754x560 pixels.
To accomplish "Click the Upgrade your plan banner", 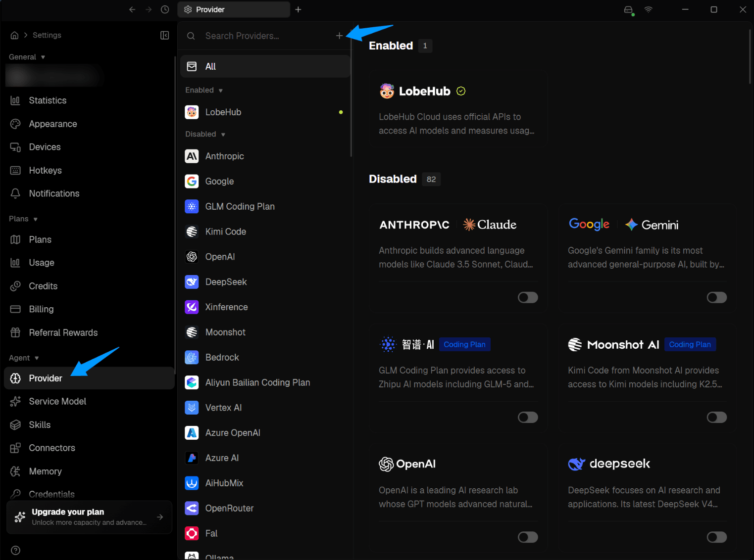I will pos(89,517).
